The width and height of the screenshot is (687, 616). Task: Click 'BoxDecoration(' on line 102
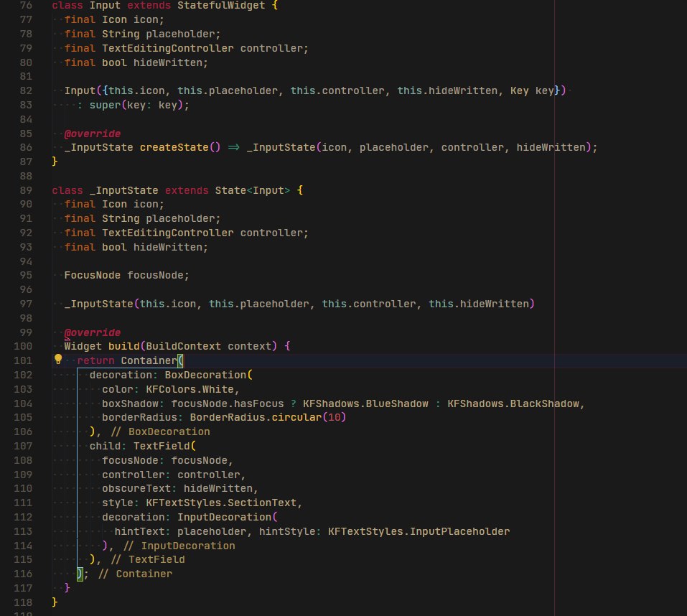tap(209, 375)
